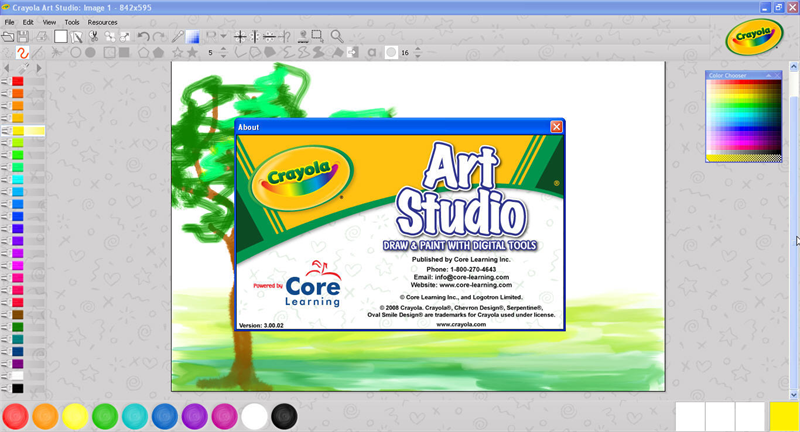Open the Resources menu

click(102, 21)
